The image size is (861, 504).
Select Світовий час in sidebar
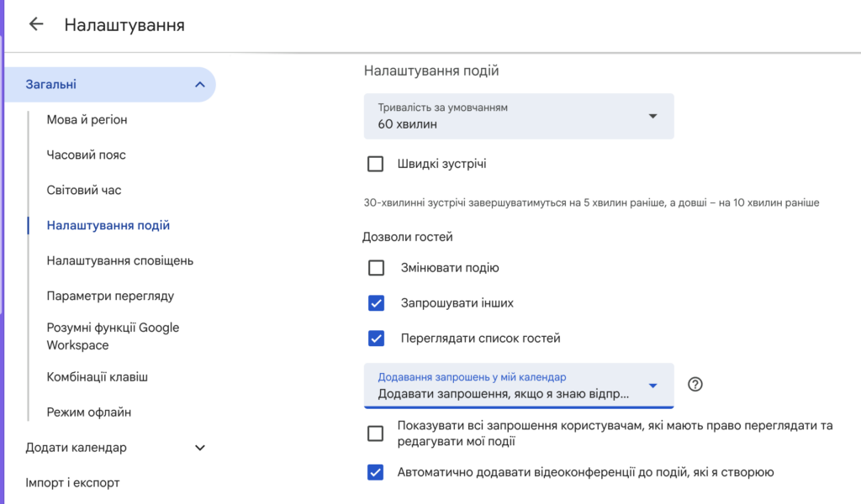pos(84,190)
